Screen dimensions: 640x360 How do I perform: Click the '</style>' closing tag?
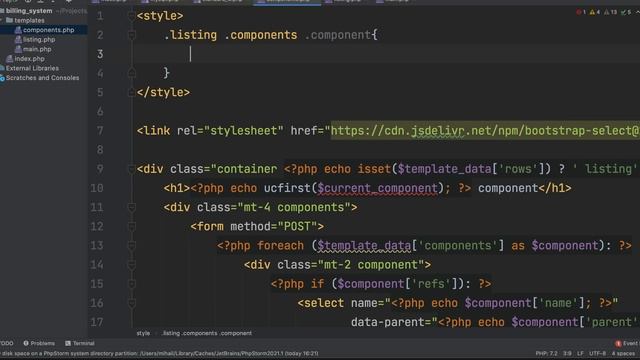163,92
